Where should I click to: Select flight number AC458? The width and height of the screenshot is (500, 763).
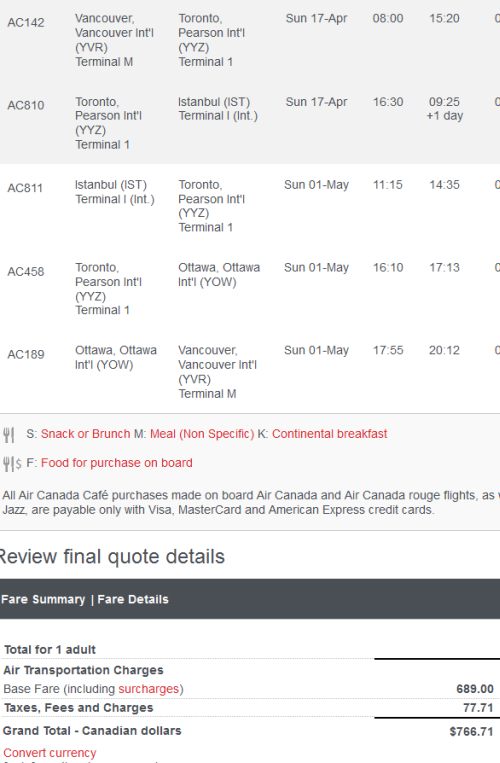pos(26,272)
